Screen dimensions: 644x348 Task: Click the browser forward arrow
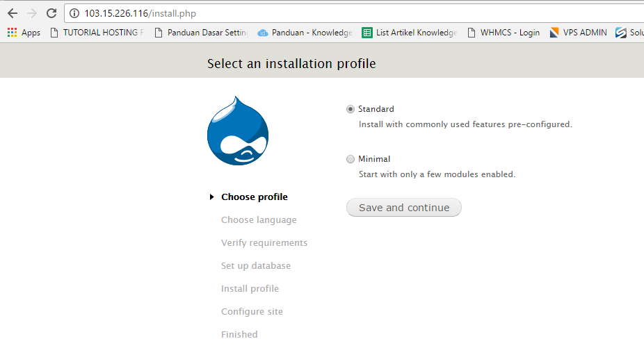coord(31,13)
